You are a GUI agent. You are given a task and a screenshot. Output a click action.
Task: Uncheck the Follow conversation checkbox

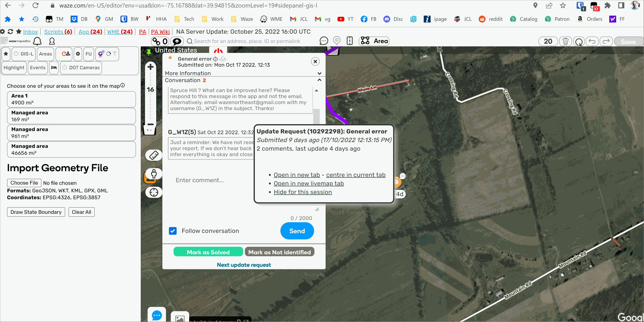(x=173, y=231)
